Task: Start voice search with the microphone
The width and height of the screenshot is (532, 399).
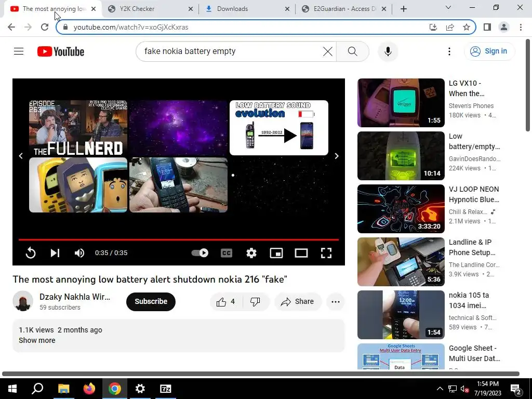Action: [388, 51]
